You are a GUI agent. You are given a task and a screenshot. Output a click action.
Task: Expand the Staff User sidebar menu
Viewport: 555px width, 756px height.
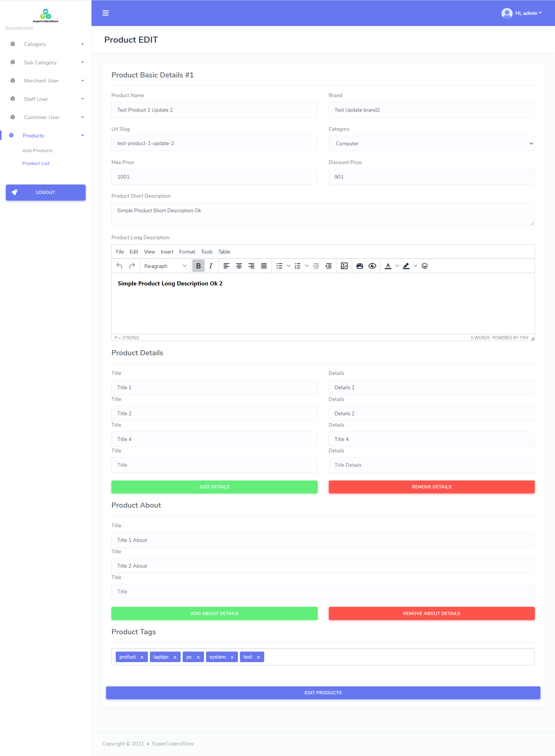tap(46, 99)
